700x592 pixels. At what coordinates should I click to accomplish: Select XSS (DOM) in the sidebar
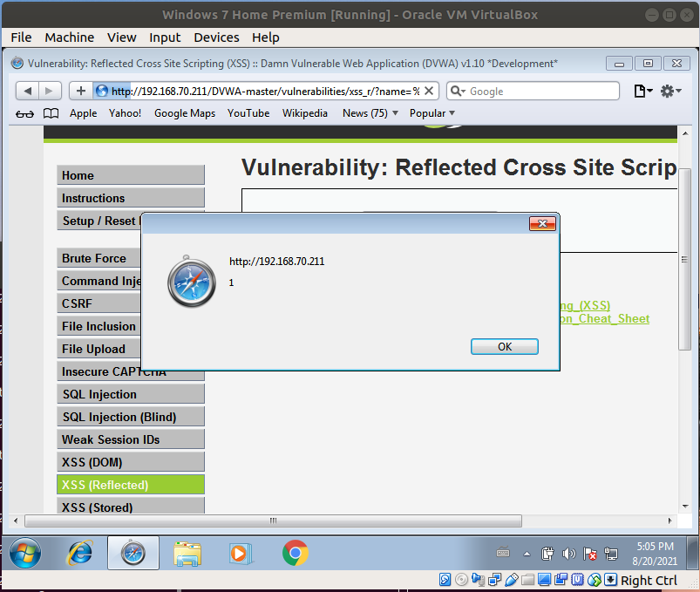click(x=131, y=462)
